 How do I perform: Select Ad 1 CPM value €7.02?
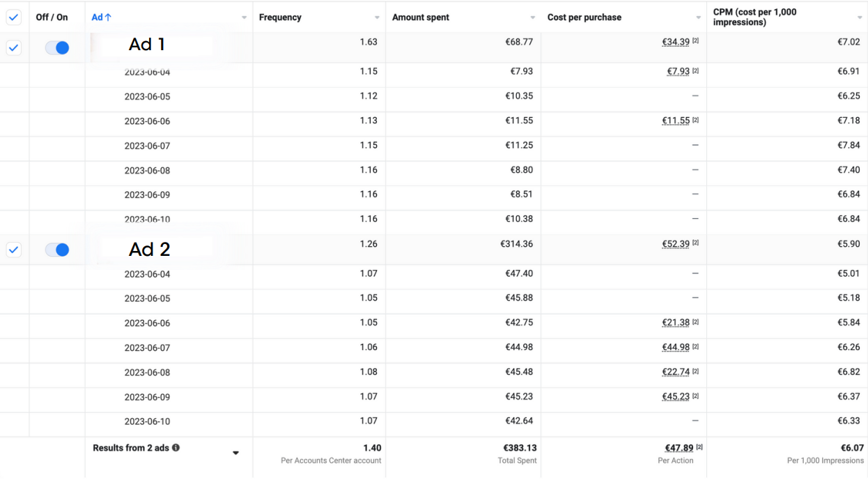click(848, 42)
